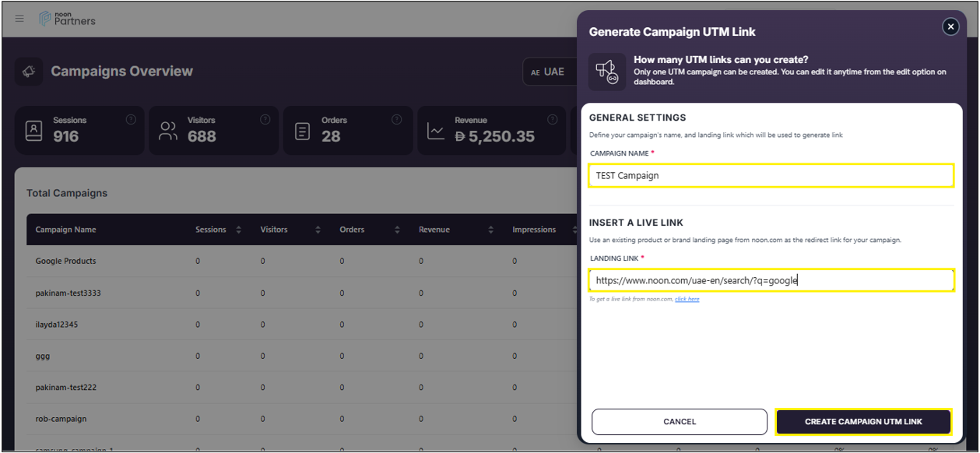Click the Orders info icon

click(396, 120)
